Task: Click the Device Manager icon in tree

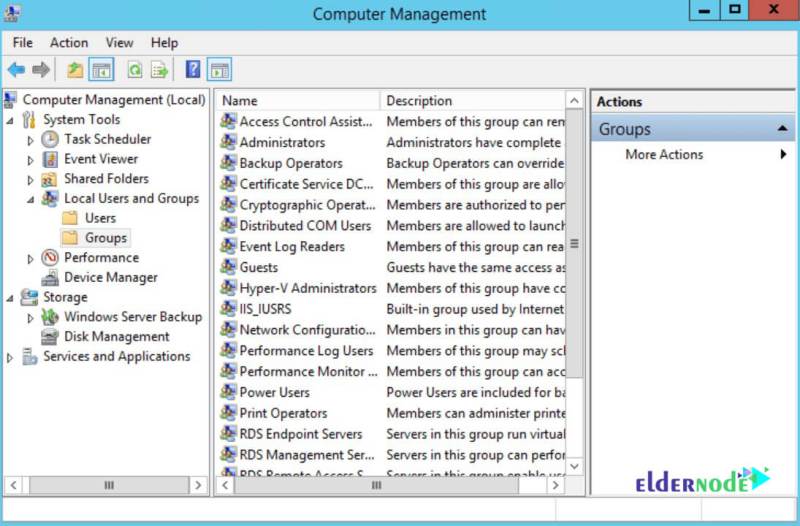Action: tap(50, 278)
